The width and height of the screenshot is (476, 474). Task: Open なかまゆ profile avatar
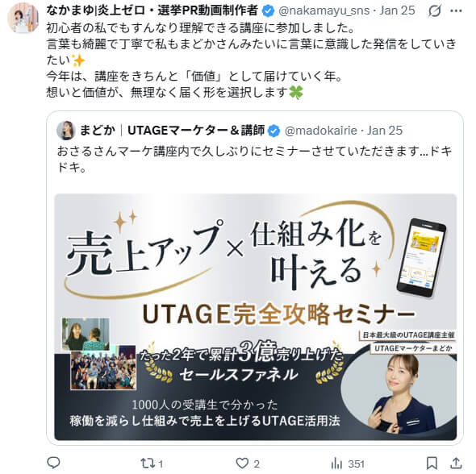23,18
